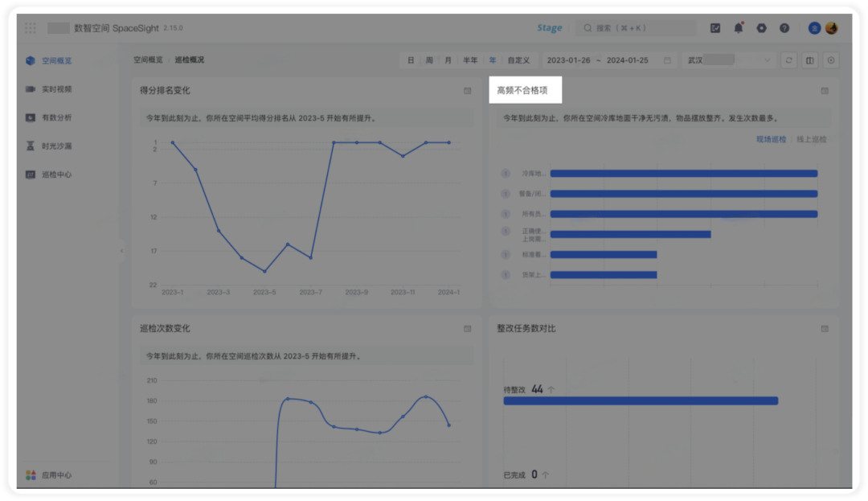Click the refresh data icon

789,60
